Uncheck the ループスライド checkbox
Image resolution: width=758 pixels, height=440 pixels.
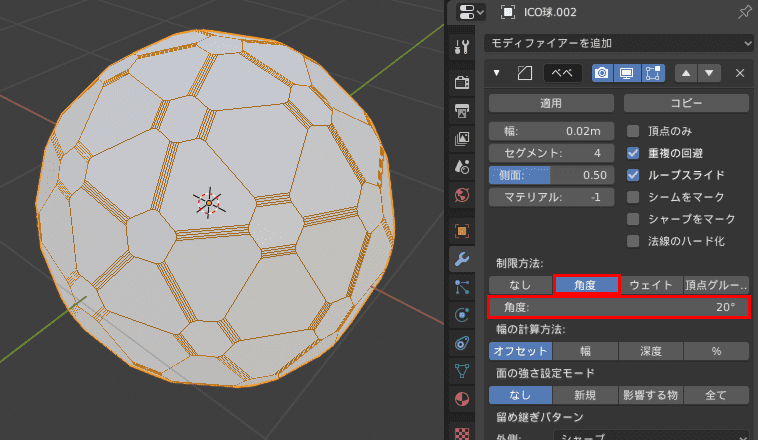coord(633,175)
